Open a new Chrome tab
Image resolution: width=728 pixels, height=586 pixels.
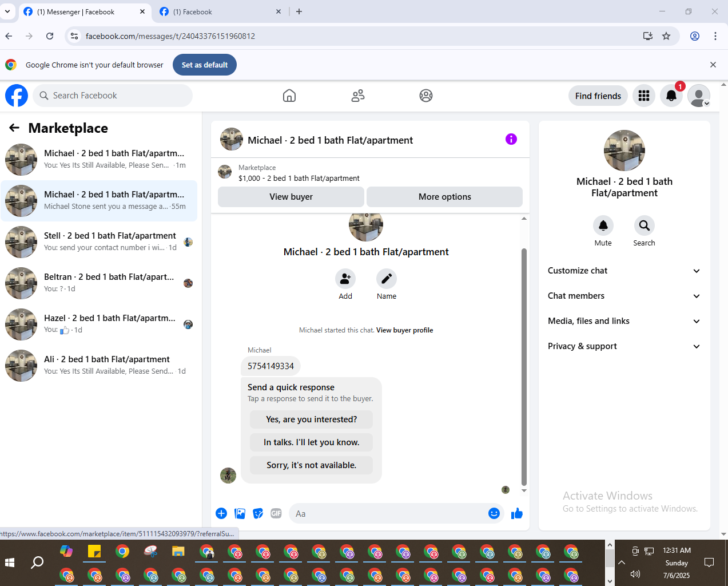299,11
